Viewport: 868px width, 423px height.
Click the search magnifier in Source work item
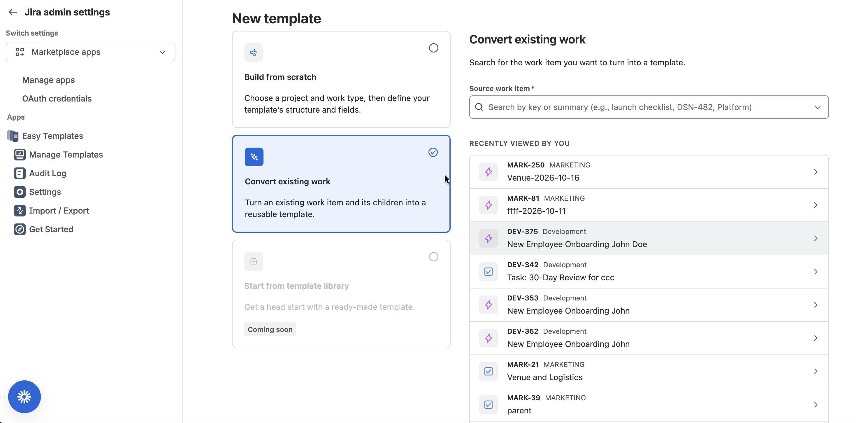pyautogui.click(x=479, y=107)
